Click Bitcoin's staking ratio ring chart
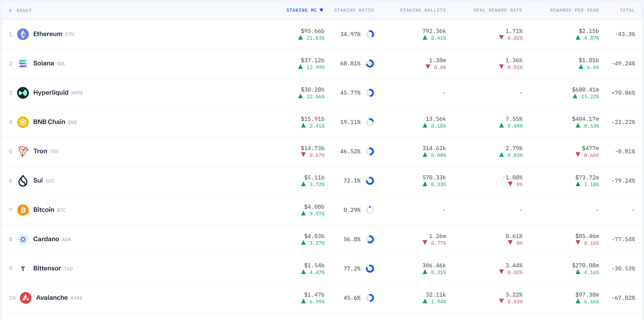This screenshot has width=644, height=320. (x=370, y=210)
